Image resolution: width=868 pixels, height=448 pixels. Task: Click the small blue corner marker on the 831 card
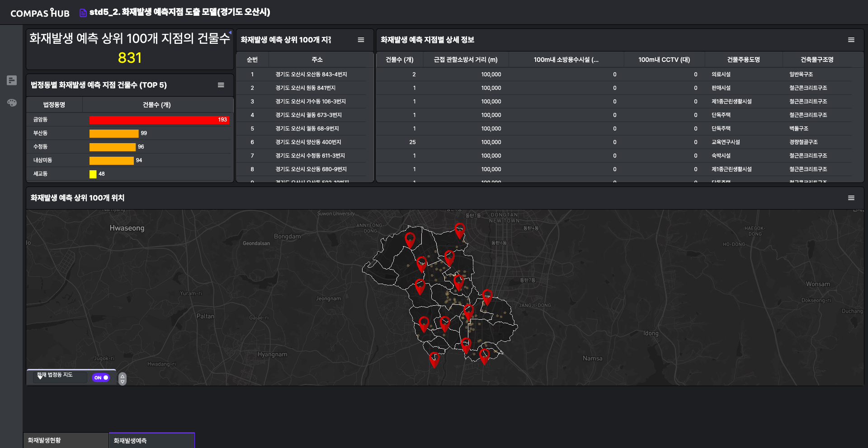(230, 33)
